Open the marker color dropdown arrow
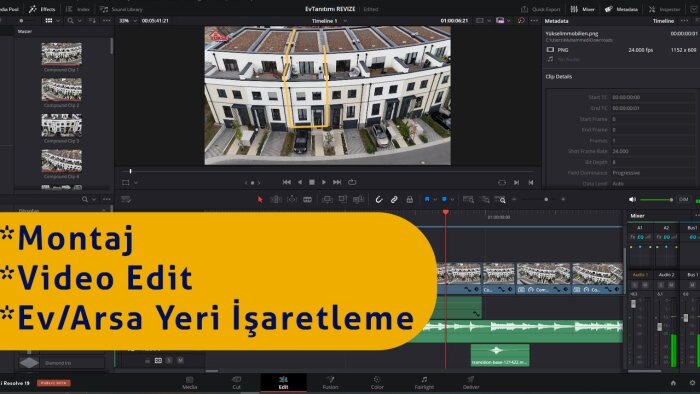 tap(452, 200)
